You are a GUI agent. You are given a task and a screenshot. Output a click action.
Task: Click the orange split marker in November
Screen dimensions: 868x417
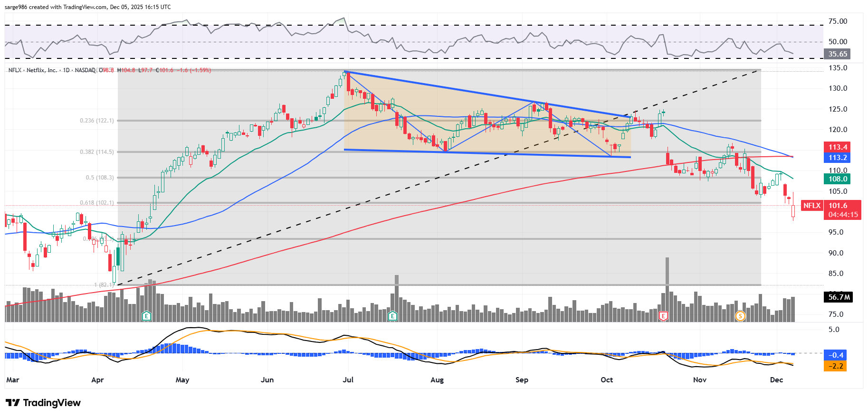click(740, 316)
